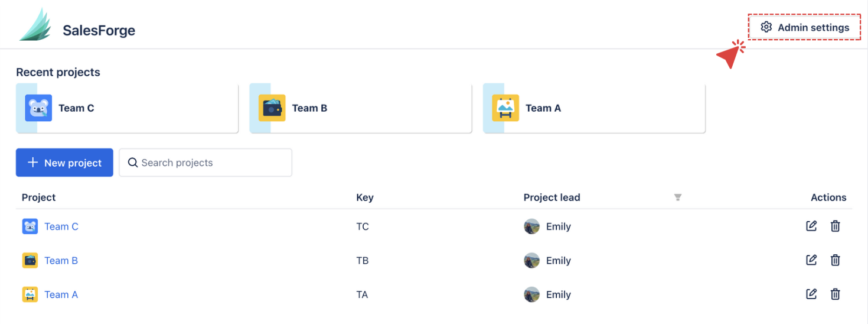Click the edit pencil icon for Team B
This screenshot has width=868, height=324.
tap(811, 260)
